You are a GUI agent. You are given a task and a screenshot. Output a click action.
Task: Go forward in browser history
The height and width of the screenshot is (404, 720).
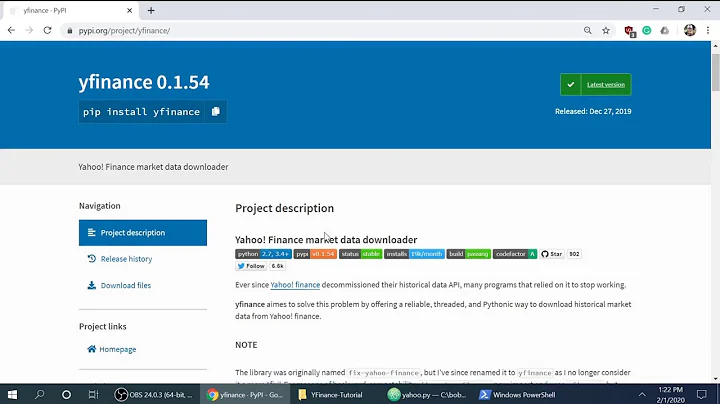29,30
